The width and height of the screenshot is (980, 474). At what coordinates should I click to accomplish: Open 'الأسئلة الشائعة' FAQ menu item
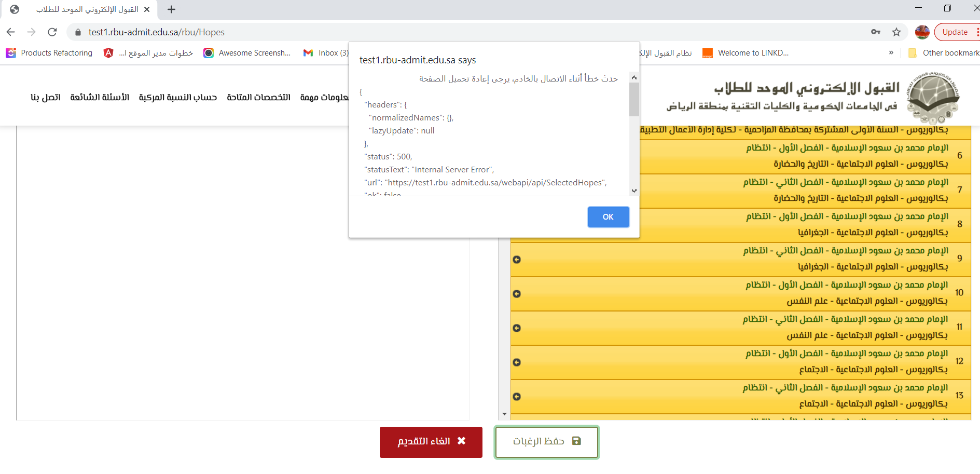[100, 98]
